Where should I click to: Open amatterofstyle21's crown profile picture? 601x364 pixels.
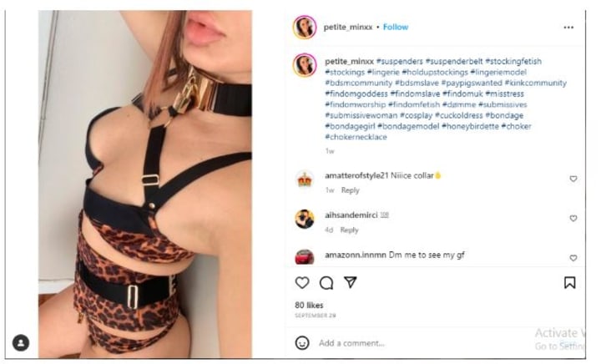305,179
